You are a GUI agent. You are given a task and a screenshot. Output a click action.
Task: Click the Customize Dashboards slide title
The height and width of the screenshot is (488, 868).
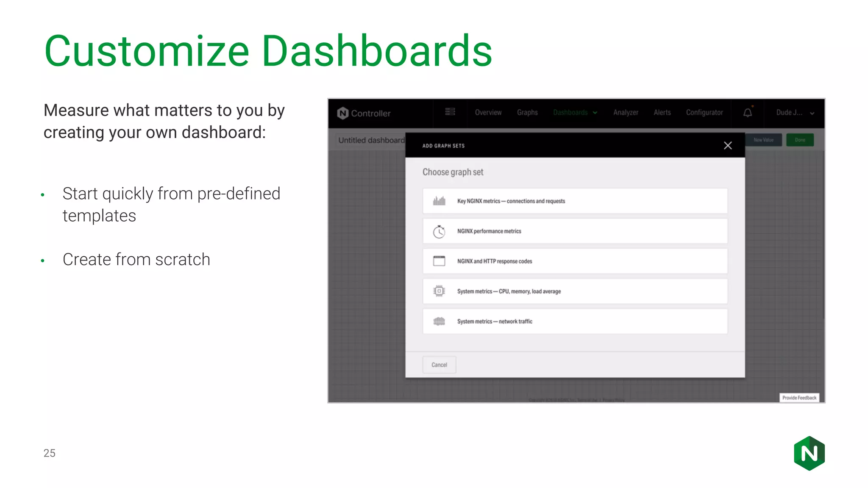point(268,51)
